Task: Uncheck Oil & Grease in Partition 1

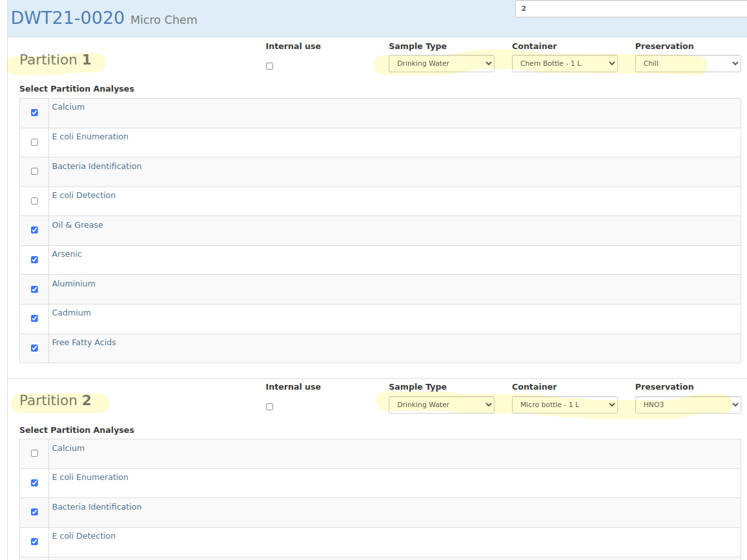Action: coord(34,230)
